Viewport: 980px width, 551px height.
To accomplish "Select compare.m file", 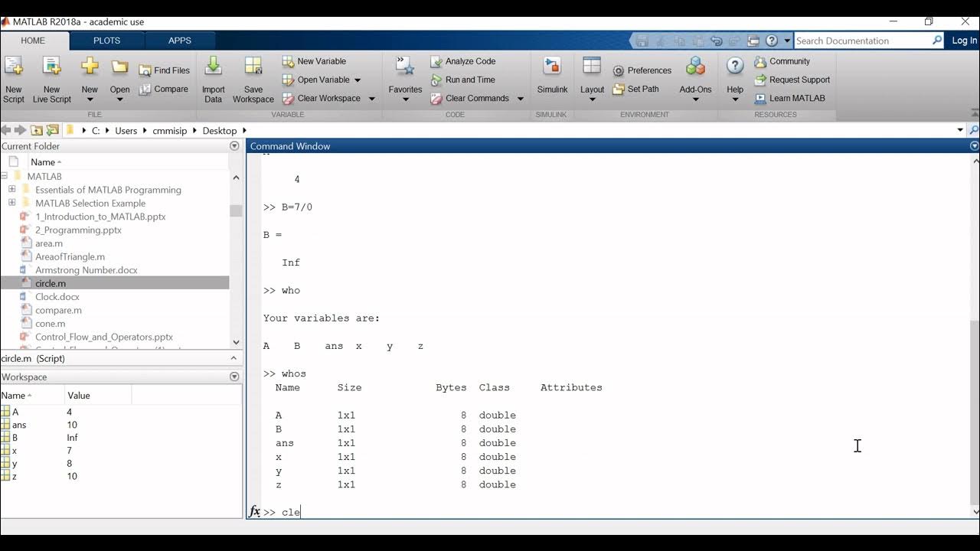I will pos(58,310).
